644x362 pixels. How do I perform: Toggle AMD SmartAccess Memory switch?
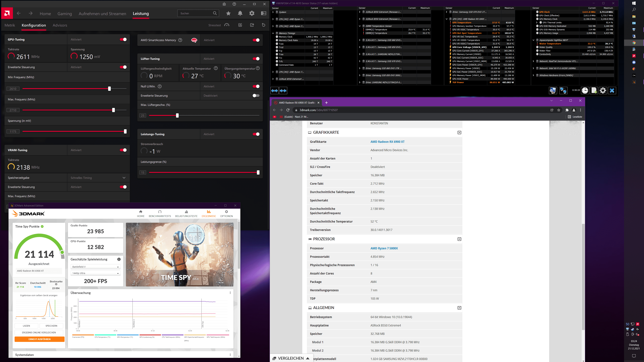[256, 40]
